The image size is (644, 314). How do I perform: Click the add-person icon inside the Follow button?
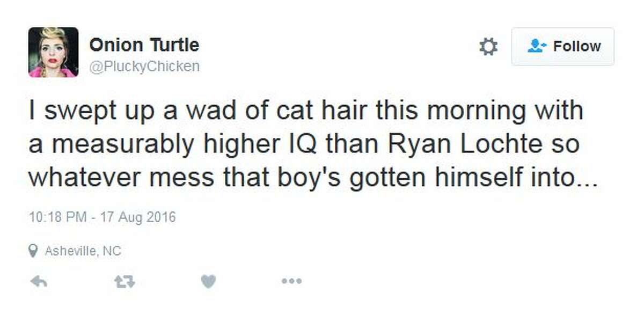pos(538,46)
